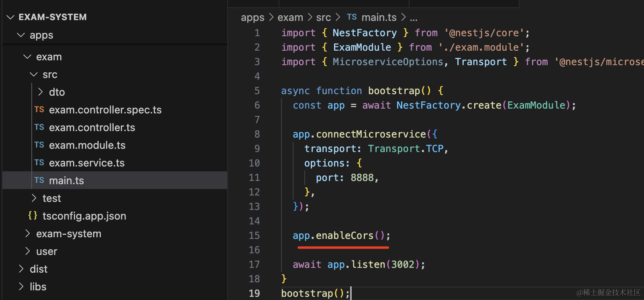Click the create method call
This screenshot has height=300, width=644.
coord(484,105)
